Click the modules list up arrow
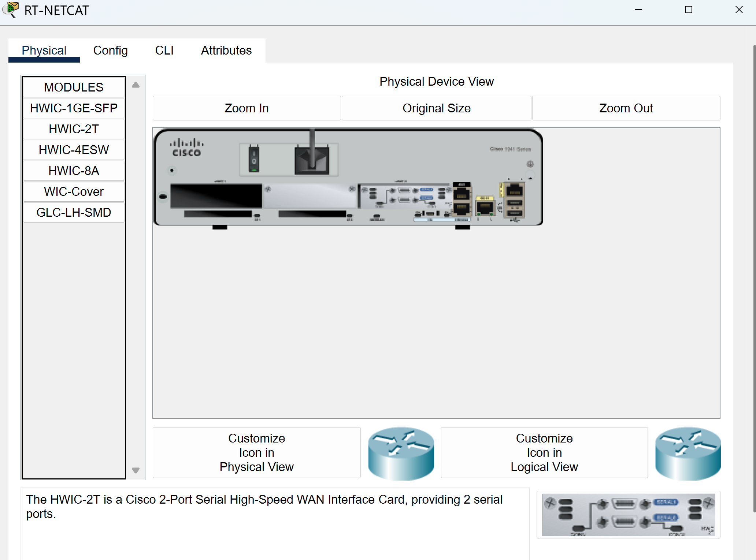 coord(136,85)
